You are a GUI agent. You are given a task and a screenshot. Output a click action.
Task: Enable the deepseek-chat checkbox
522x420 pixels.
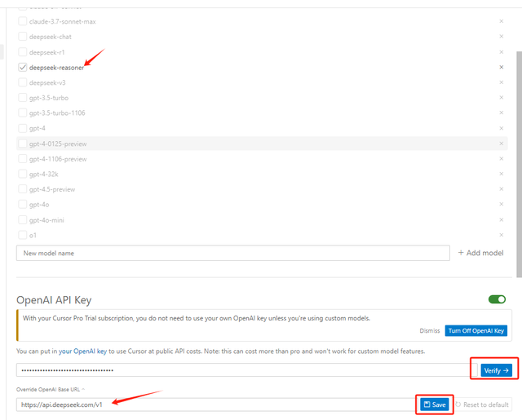22,36
